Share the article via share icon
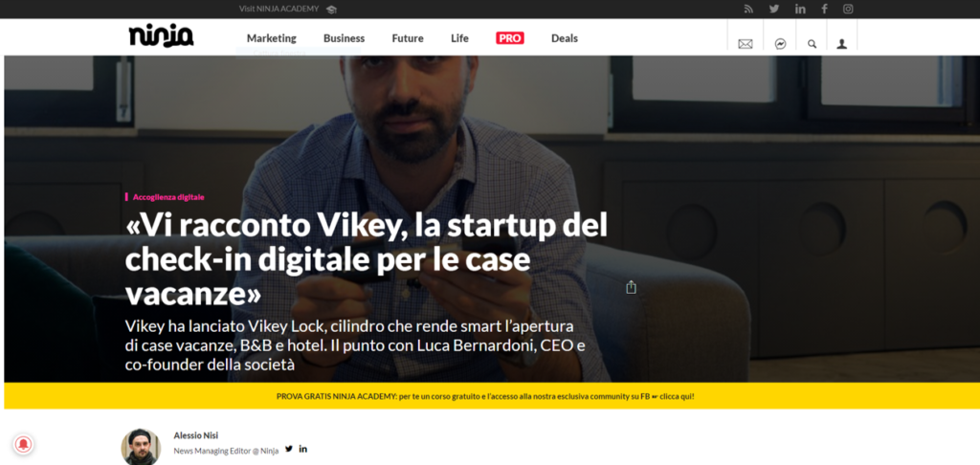This screenshot has width=980, height=465. pyautogui.click(x=632, y=287)
